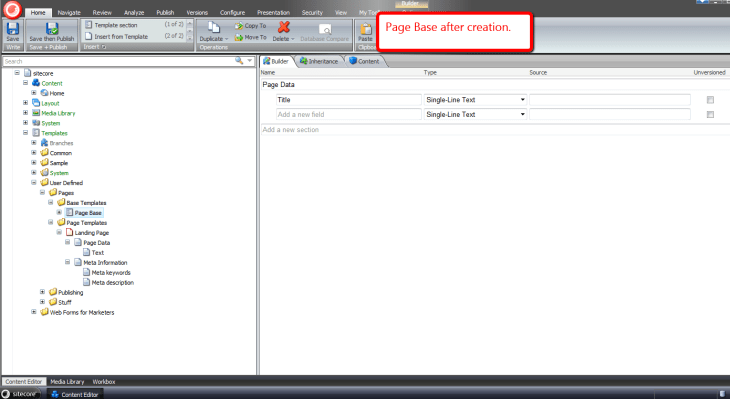The height and width of the screenshot is (399, 730).
Task: Collapse the Landing Page node
Action: pyautogui.click(x=59, y=232)
